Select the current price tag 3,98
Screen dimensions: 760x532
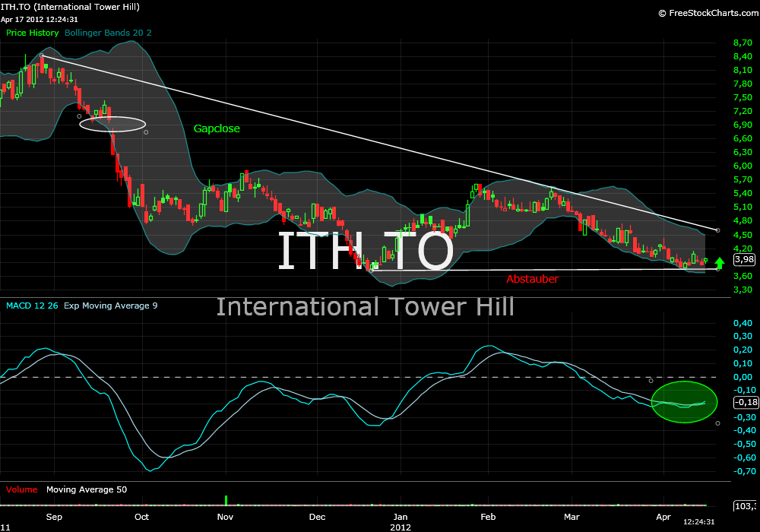tap(744, 259)
